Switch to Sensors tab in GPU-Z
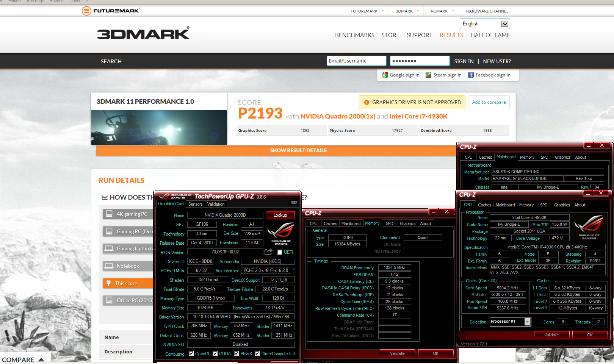Viewport: 614px width, 364px height. pyautogui.click(x=196, y=204)
